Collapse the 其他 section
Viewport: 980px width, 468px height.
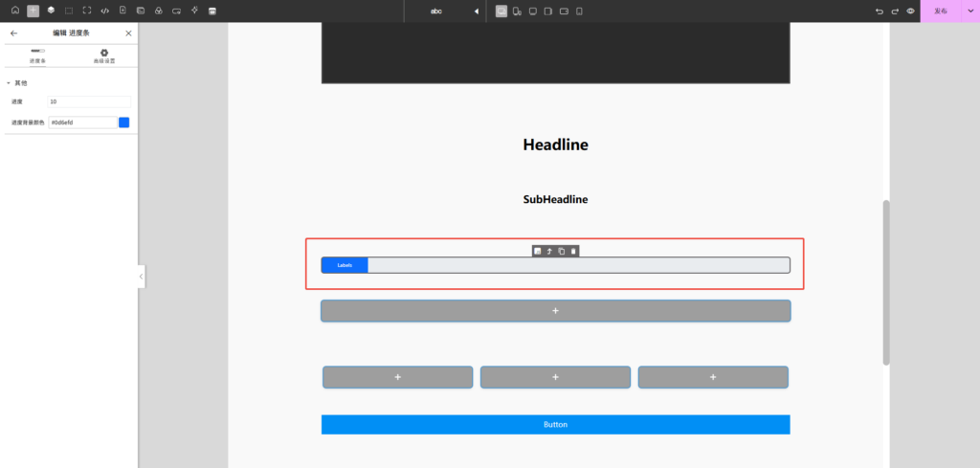point(9,83)
